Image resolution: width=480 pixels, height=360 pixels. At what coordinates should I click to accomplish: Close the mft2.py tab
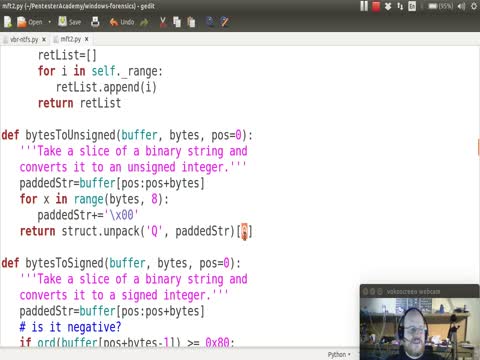[87, 39]
